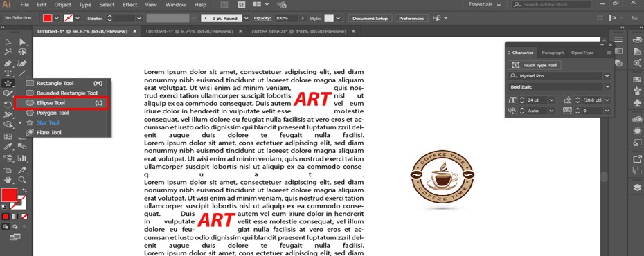This screenshot has height=256, width=644.
Task: Open the Color panel palette icon
Action: click(x=637, y=40)
